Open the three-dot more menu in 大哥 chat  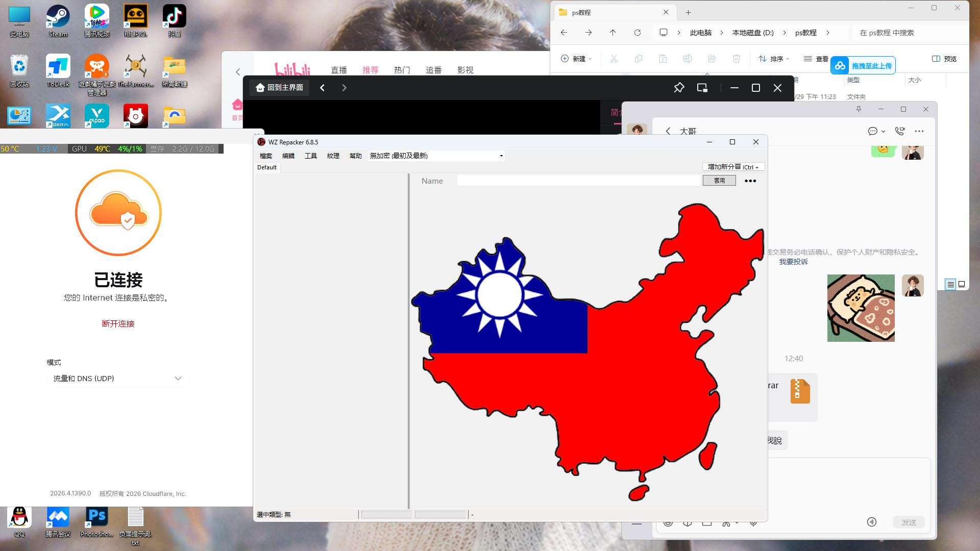point(919,131)
